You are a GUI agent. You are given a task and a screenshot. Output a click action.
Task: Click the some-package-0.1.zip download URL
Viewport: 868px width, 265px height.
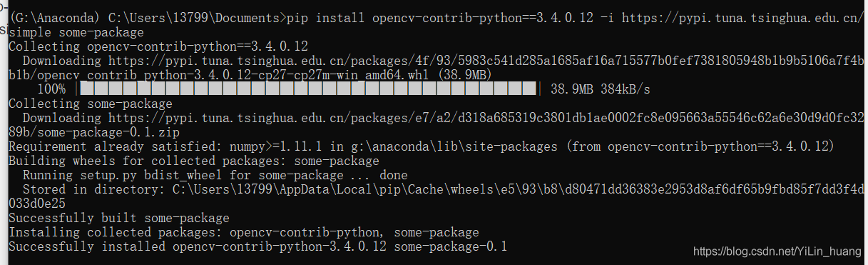click(436, 125)
